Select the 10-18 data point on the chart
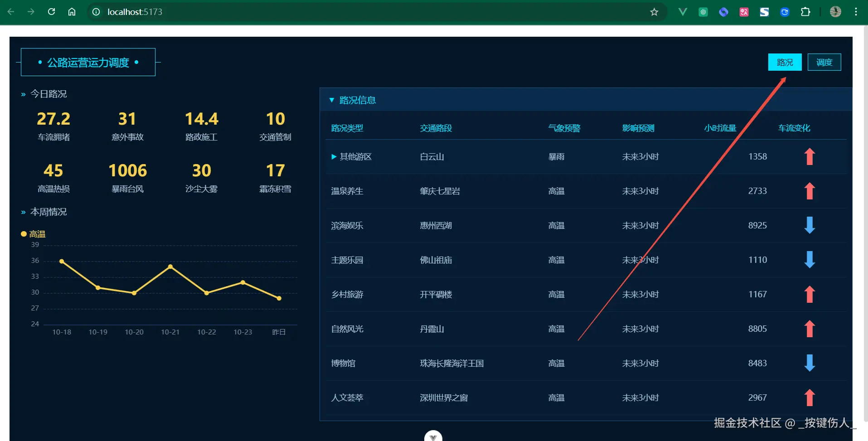This screenshot has width=868, height=441. coord(62,261)
